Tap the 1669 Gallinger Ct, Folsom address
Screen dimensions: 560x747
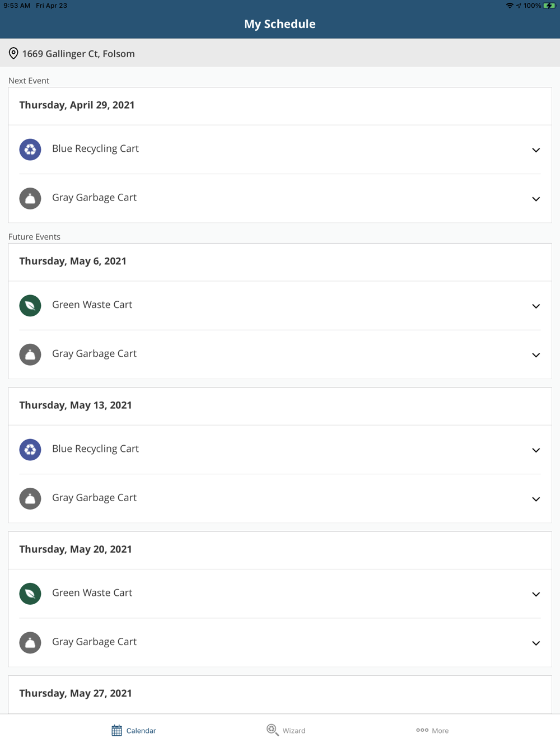pos(78,54)
